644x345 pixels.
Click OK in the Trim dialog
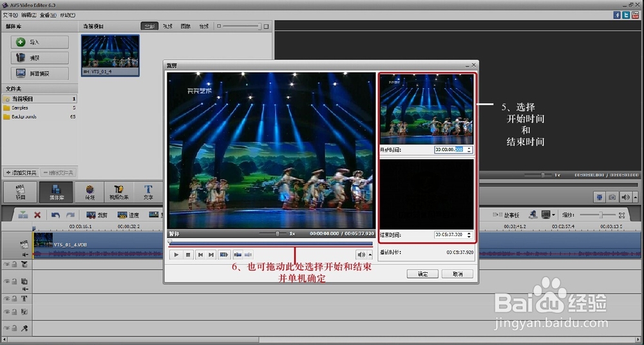coord(422,274)
